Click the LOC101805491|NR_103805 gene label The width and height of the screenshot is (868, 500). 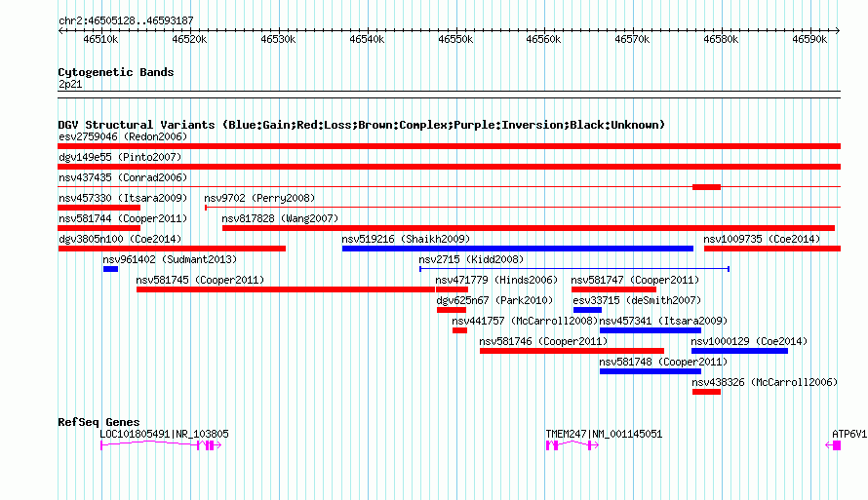[165, 434]
